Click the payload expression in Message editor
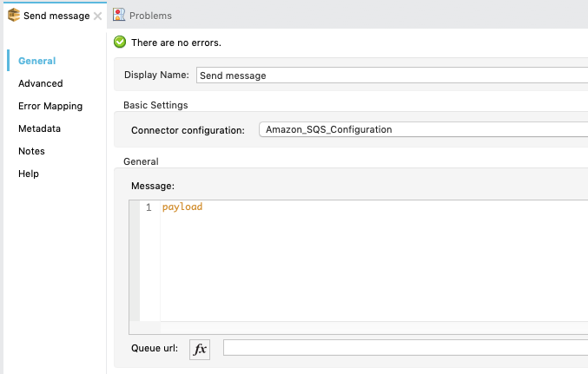This screenshot has width=588, height=374. coord(182,207)
